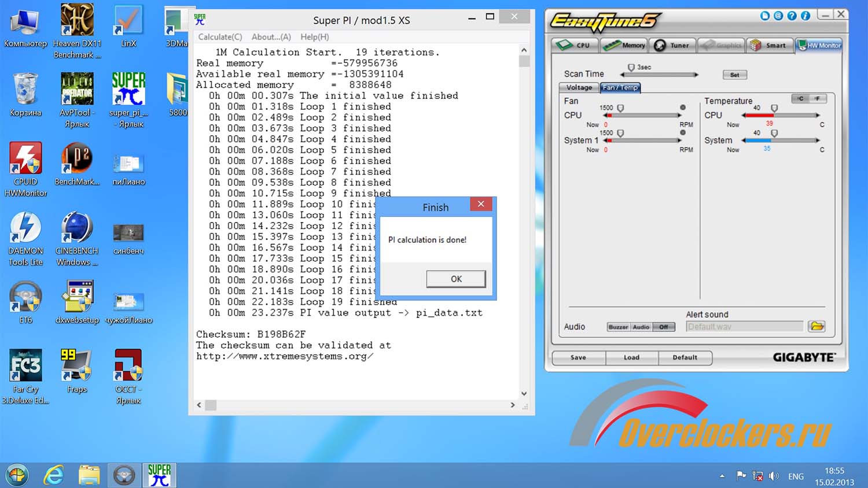Open the Tuner tab in EasyTune6
The image size is (868, 488).
[x=672, y=45]
